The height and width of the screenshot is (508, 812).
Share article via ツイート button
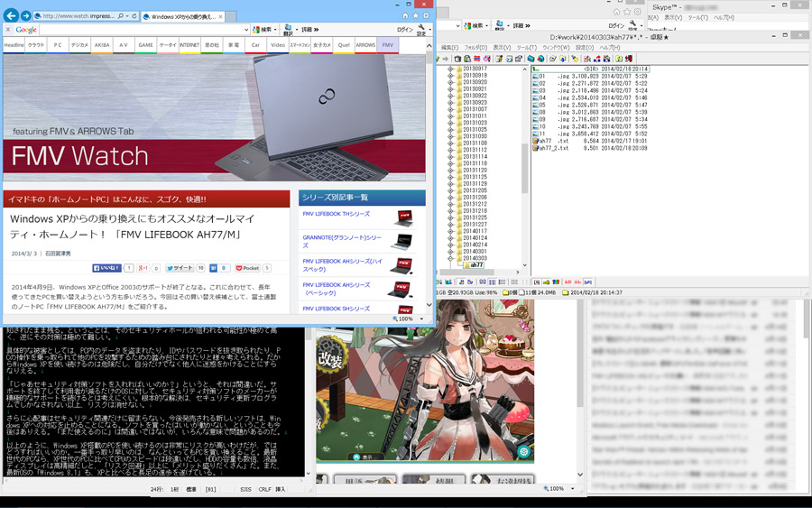click(x=180, y=268)
